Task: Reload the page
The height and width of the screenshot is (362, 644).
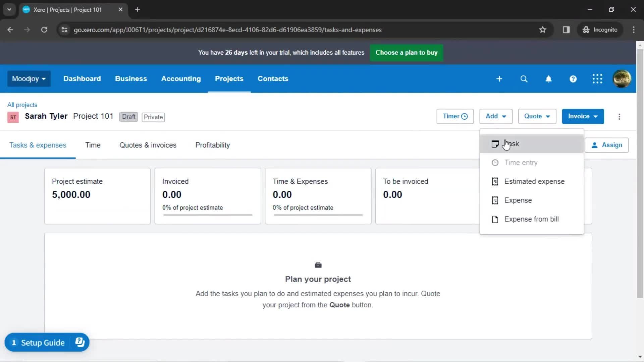Action: pyautogui.click(x=44, y=30)
